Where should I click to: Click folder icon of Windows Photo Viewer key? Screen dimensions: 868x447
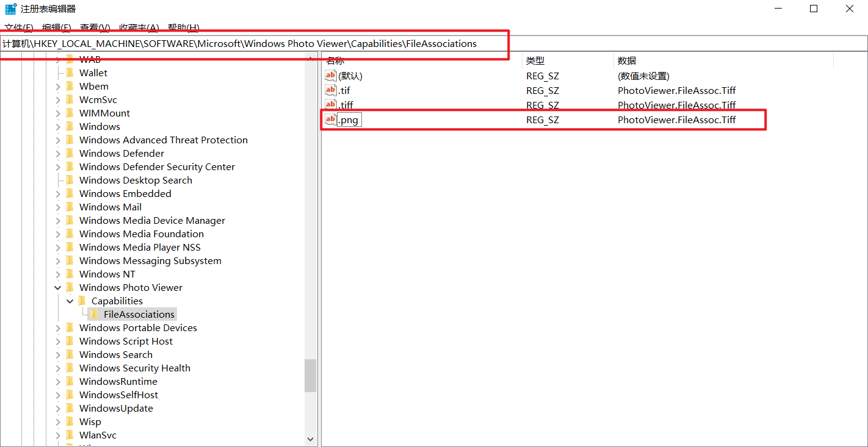tap(70, 287)
